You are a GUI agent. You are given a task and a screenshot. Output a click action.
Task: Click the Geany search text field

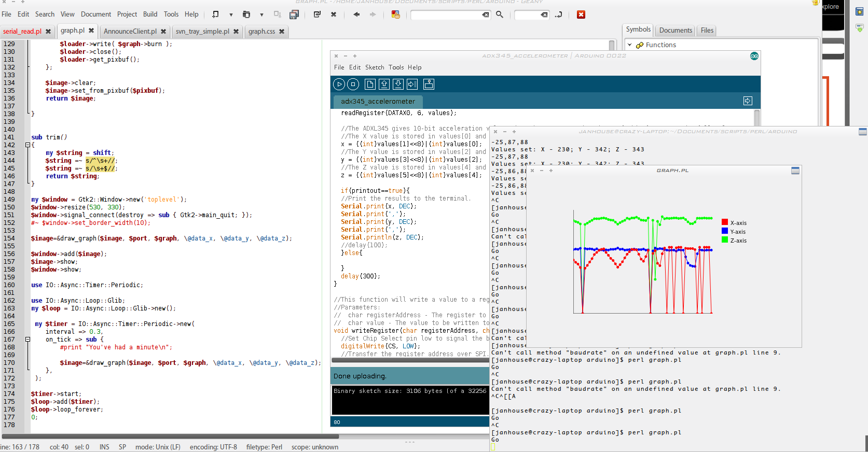447,15
